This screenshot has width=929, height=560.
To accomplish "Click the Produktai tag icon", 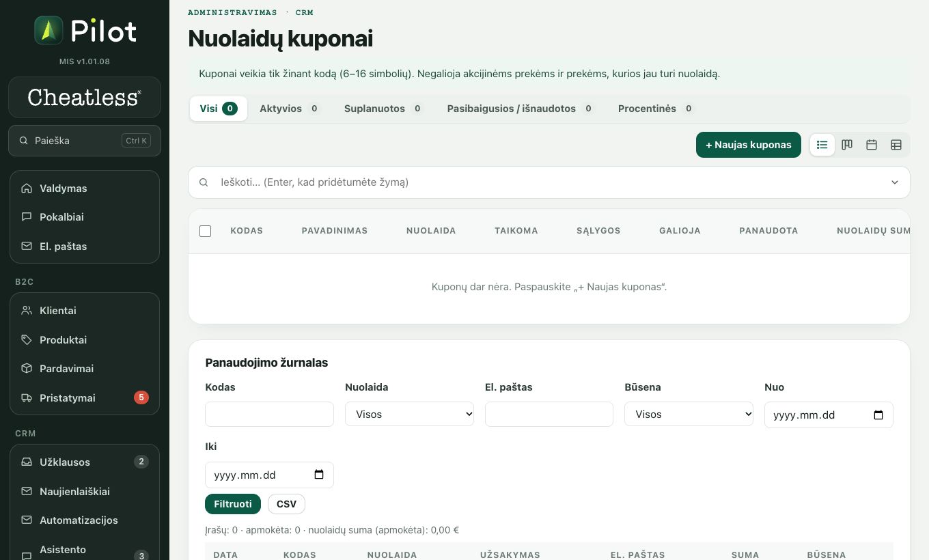I will pos(27,340).
